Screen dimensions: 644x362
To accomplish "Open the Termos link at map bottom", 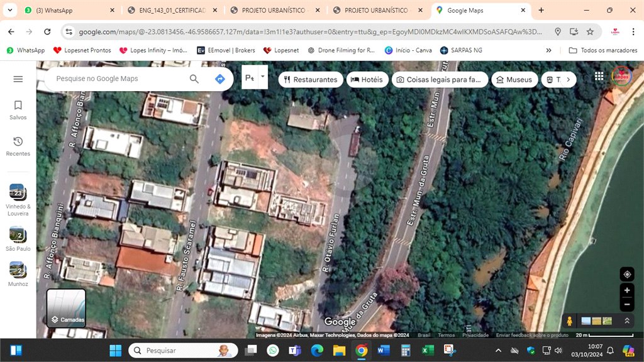I will click(446, 336).
